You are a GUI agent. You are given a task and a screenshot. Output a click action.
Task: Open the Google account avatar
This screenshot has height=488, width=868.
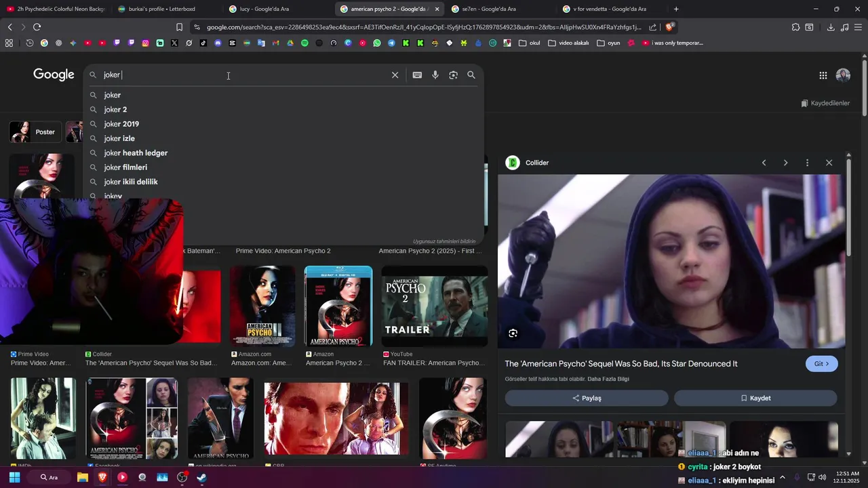pyautogui.click(x=843, y=75)
